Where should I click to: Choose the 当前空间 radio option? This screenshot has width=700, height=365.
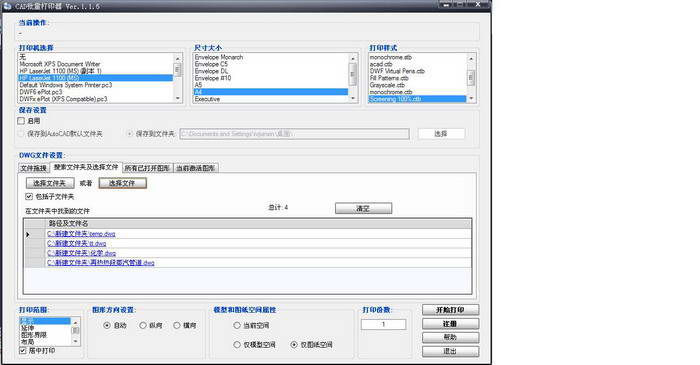(237, 325)
